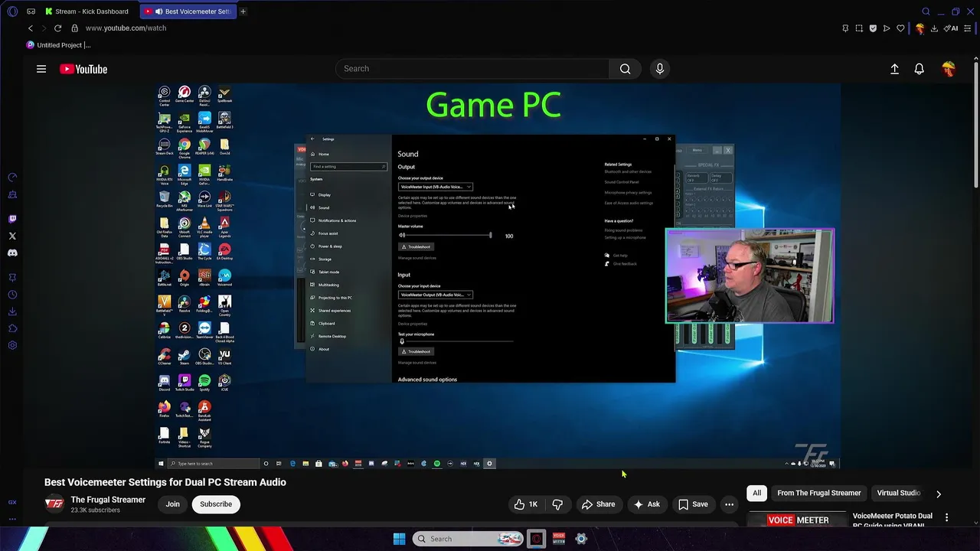Click the Ask button

(x=646, y=504)
